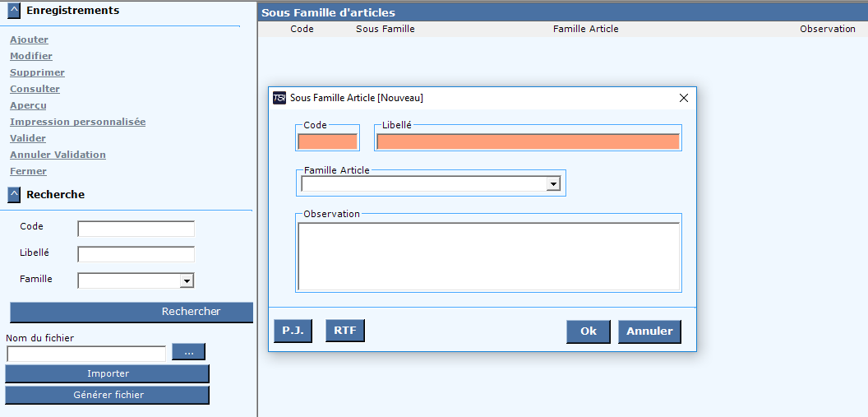Open the Famille Article dropdown
Viewport: 868px width, 417px height.
[553, 184]
